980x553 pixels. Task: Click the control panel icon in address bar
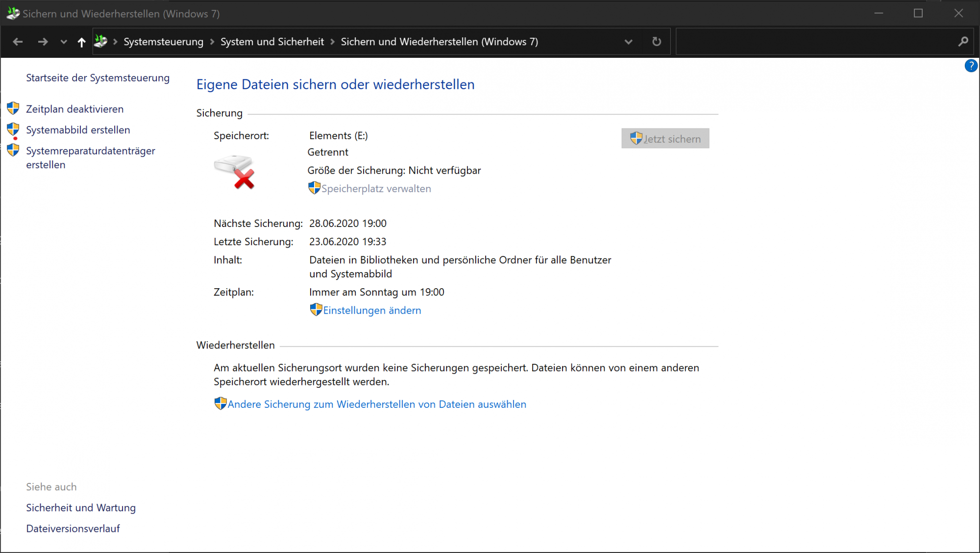pos(101,42)
